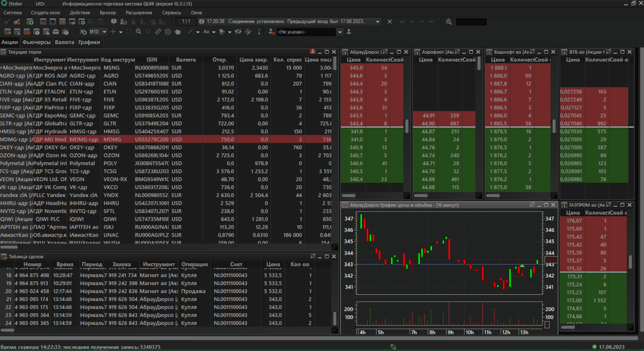Toggle link icon in Аэрофлот quotes window
644x351 pixels.
click(x=458, y=52)
